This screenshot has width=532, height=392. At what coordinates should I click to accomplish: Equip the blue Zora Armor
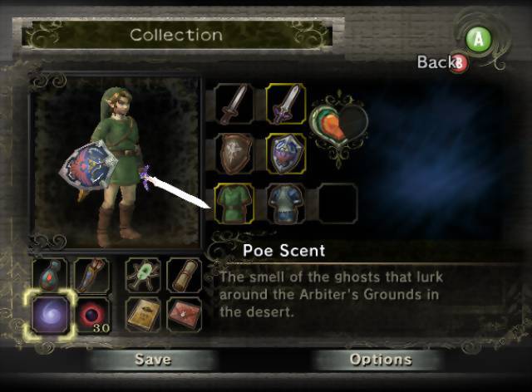tap(285, 203)
